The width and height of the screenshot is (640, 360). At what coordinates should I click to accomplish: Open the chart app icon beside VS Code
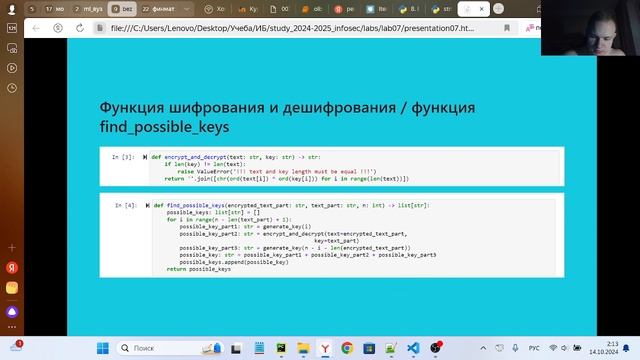tap(391, 348)
